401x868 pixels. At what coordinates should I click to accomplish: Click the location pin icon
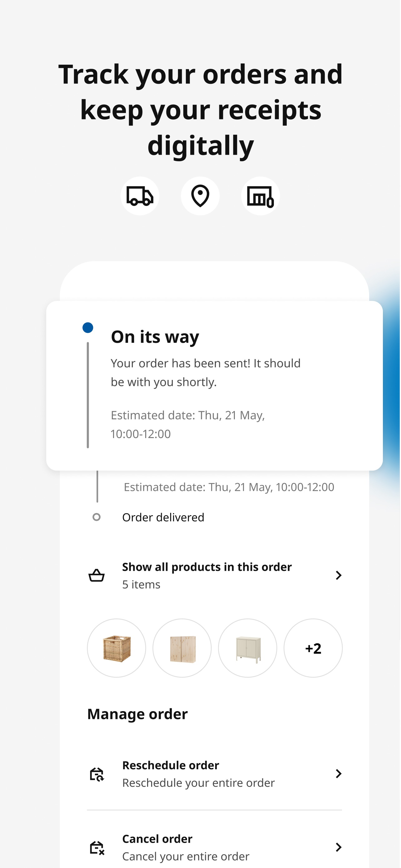tap(200, 196)
